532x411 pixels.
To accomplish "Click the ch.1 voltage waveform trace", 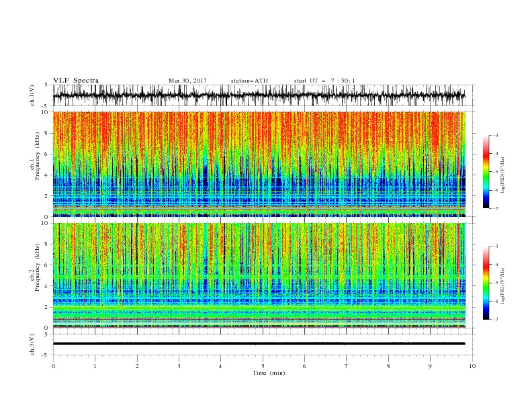I will [x=259, y=95].
